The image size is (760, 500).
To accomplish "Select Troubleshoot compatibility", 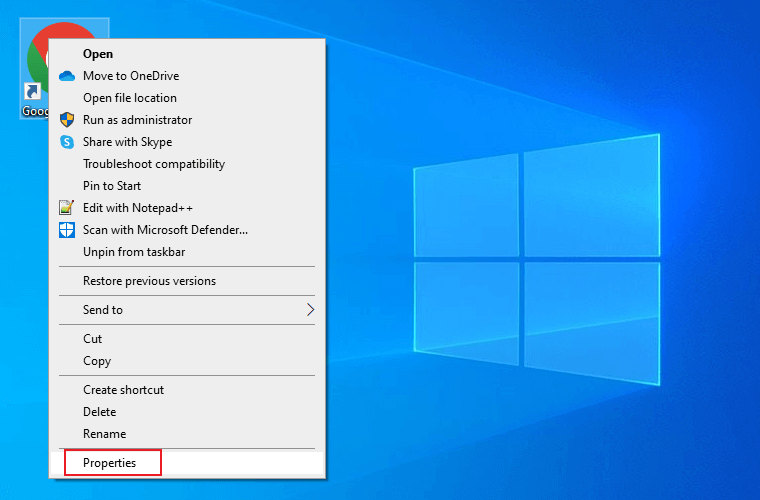I will [x=187, y=164].
